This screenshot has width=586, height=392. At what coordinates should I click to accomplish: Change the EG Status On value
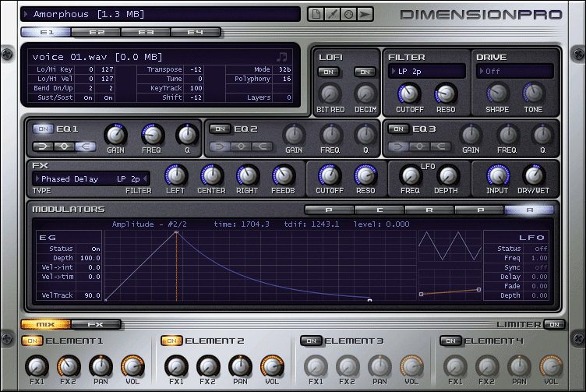click(96, 249)
